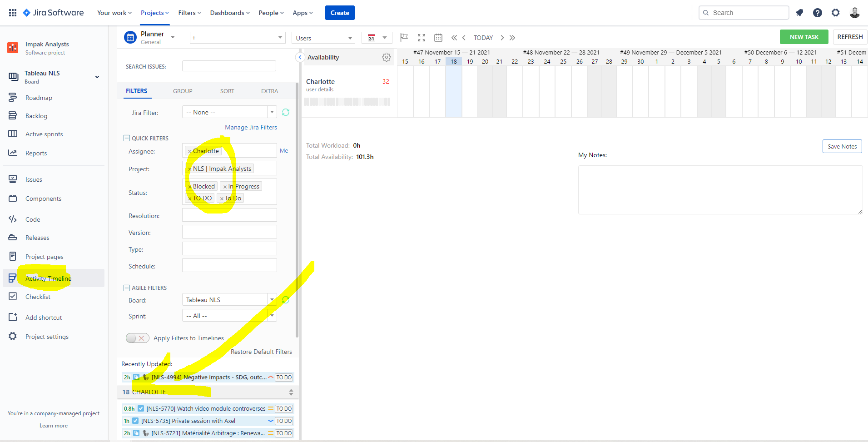868x442 pixels.
Task: Jump back far with double left arrows
Action: point(454,38)
